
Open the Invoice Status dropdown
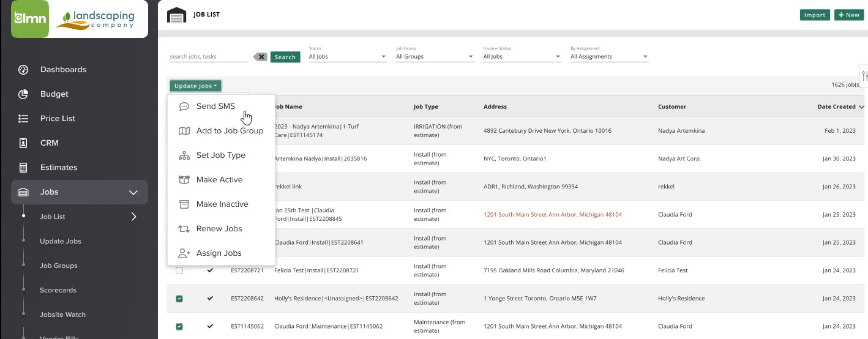coord(522,56)
